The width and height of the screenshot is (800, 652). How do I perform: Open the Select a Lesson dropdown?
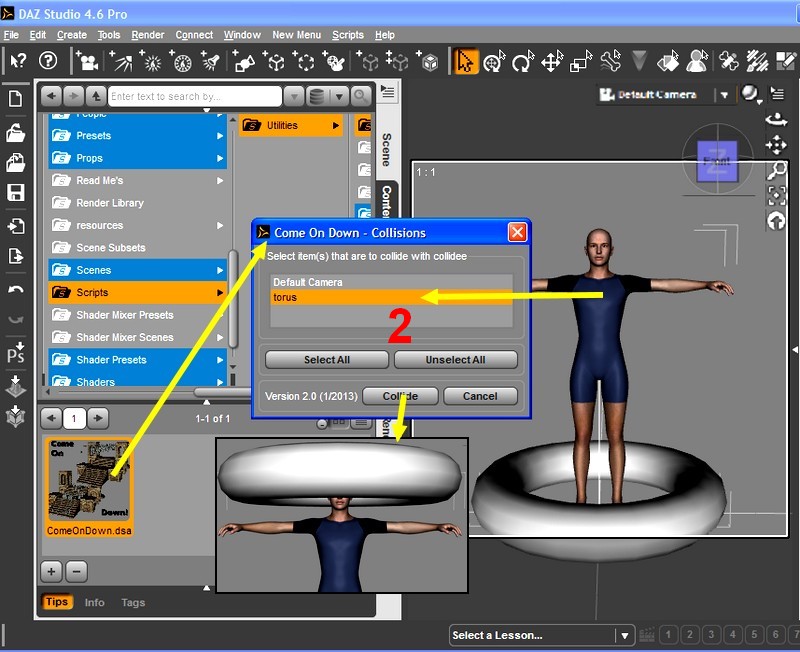coord(542,635)
